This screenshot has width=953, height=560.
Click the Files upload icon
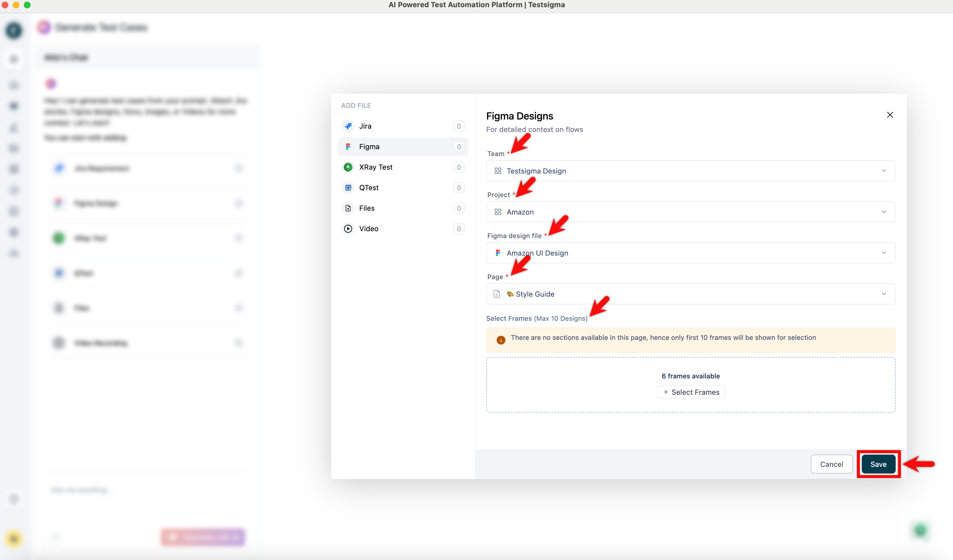pyautogui.click(x=348, y=208)
